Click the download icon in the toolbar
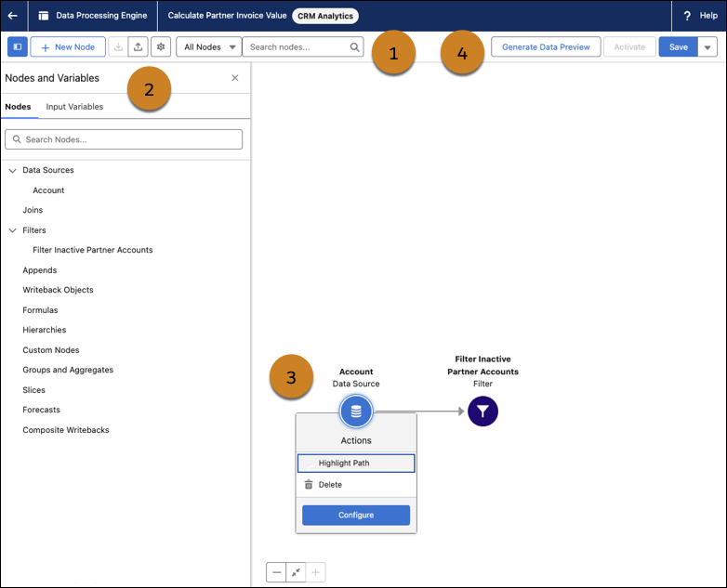 click(x=118, y=46)
